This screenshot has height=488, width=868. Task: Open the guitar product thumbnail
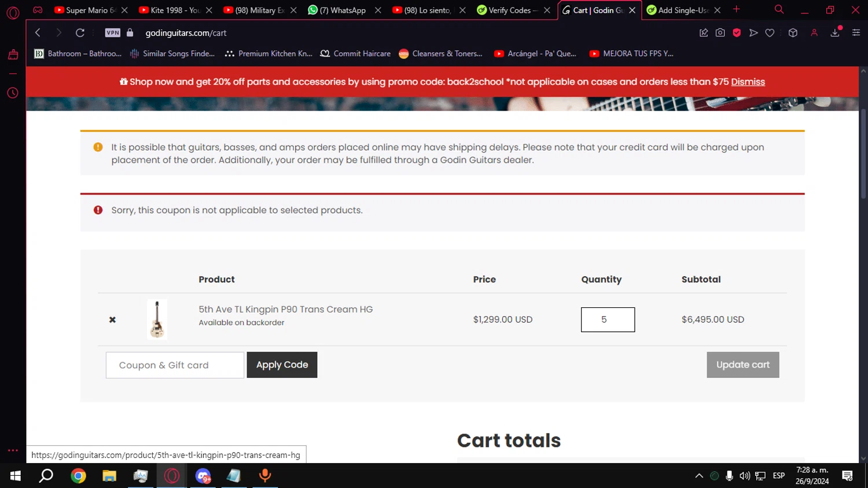[x=157, y=319]
